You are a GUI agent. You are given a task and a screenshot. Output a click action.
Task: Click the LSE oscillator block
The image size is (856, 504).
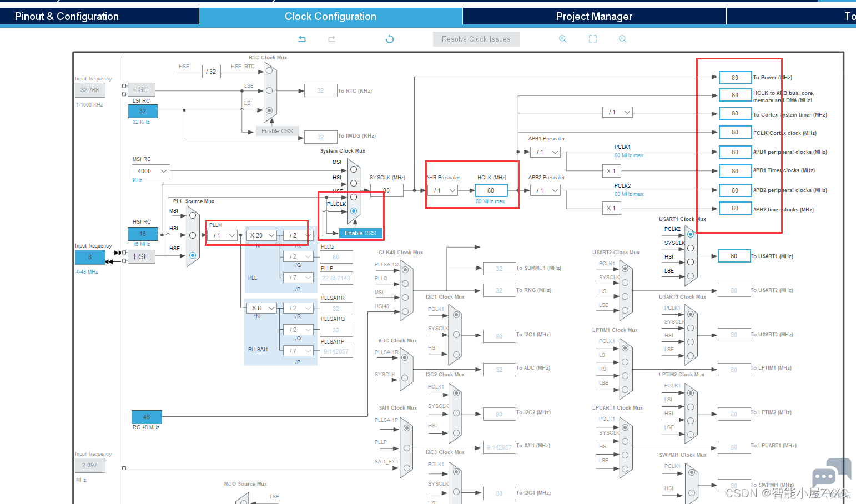pos(141,89)
